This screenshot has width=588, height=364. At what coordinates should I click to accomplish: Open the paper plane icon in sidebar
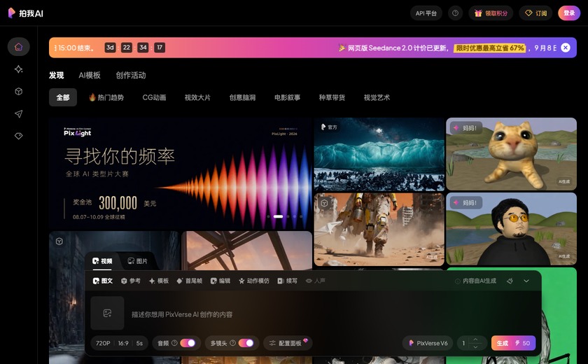coord(18,114)
